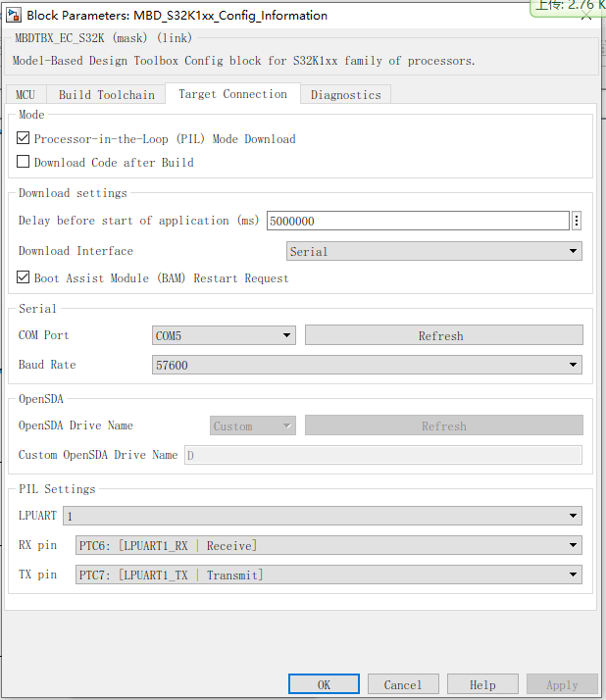Click the OpenSDA Refresh button
Image resolution: width=606 pixels, height=700 pixels.
444,425
